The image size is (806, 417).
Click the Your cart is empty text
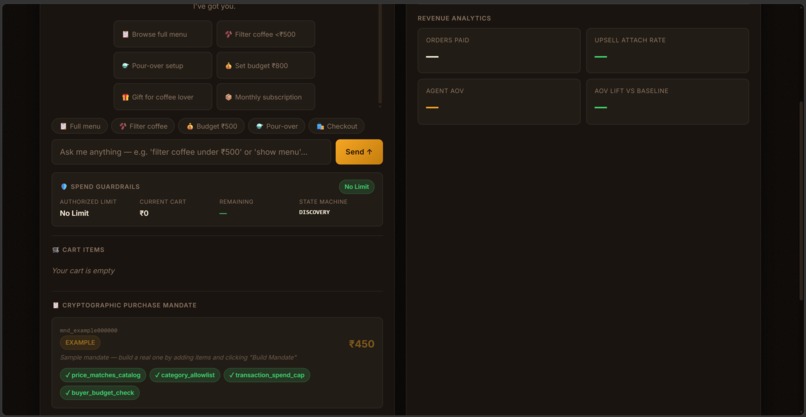coord(83,271)
